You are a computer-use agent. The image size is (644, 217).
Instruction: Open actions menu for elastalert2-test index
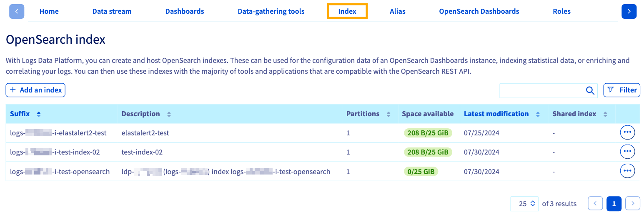point(627,132)
